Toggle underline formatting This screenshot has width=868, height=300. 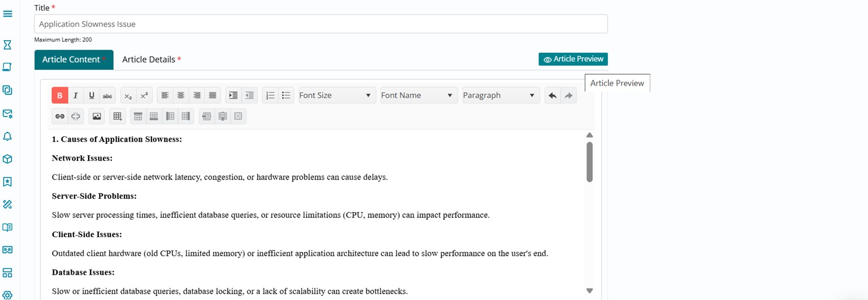[x=92, y=95]
